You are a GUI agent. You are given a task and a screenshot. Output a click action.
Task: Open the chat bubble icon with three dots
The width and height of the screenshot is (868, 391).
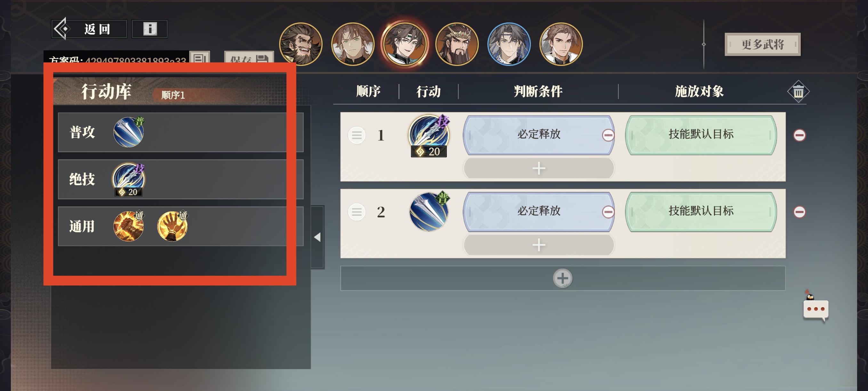coord(816,309)
